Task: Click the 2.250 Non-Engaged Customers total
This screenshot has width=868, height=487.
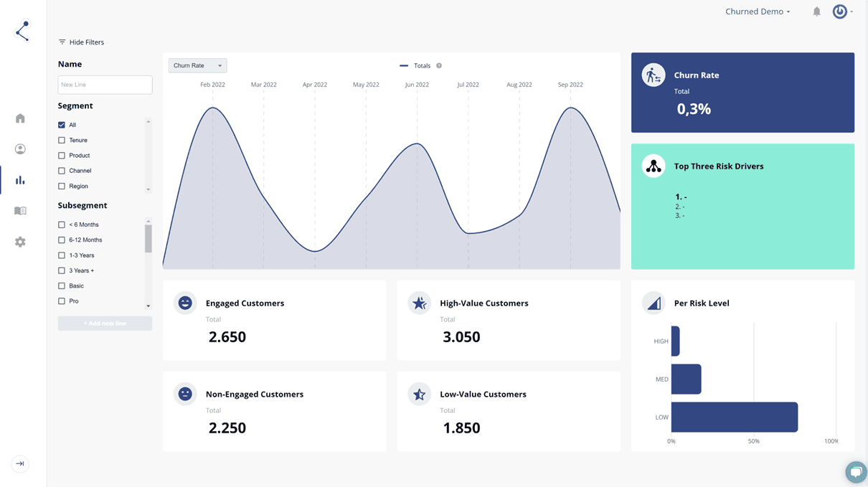Action: point(227,428)
